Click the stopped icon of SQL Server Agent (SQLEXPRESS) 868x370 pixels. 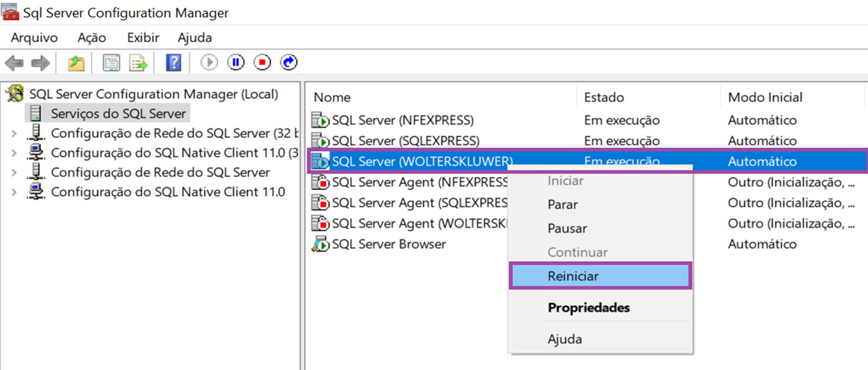click(320, 203)
